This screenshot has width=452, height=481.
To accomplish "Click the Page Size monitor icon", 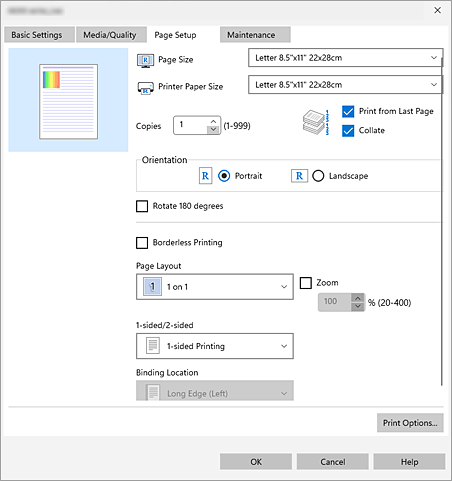I will click(145, 61).
